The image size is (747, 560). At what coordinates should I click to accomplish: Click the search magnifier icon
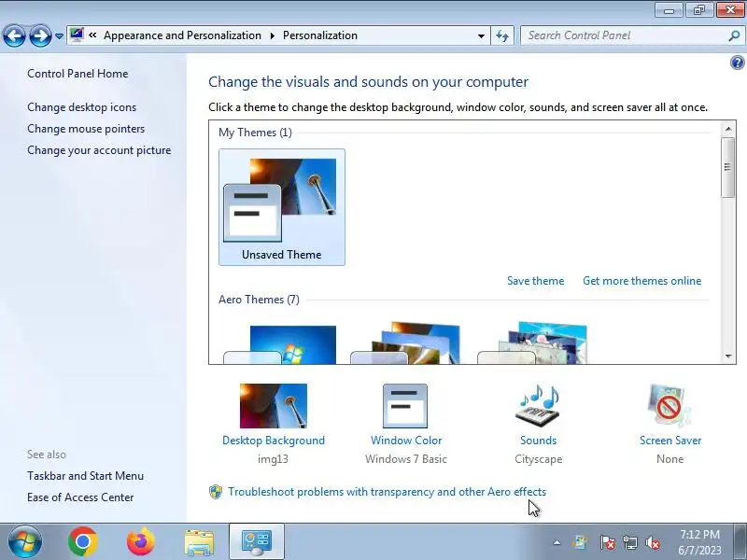[734, 35]
